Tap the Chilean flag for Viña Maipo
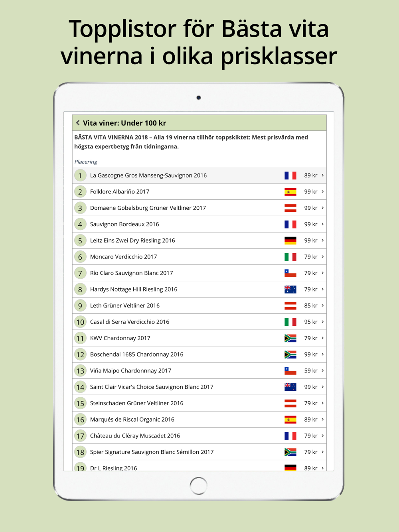The width and height of the screenshot is (399, 532). point(290,371)
